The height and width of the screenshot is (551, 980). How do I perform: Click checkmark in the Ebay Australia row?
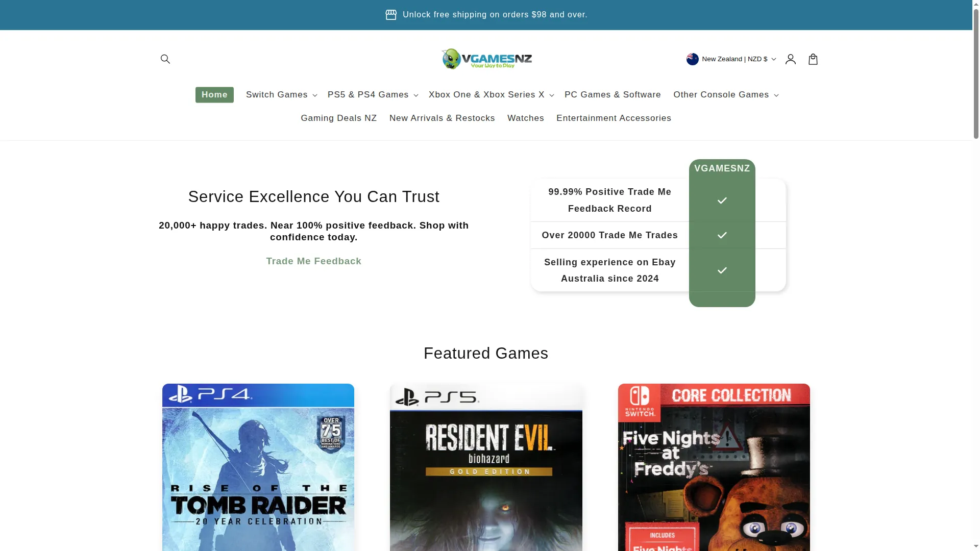[722, 270]
